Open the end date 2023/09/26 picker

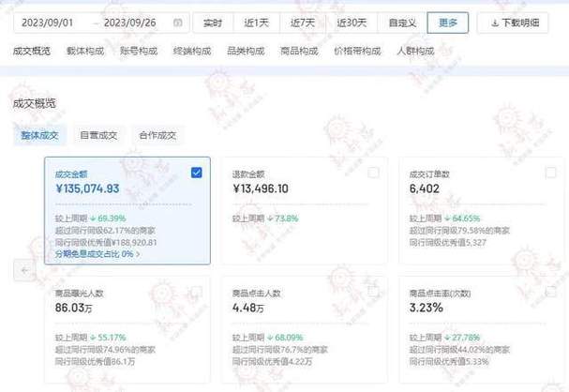click(x=130, y=22)
